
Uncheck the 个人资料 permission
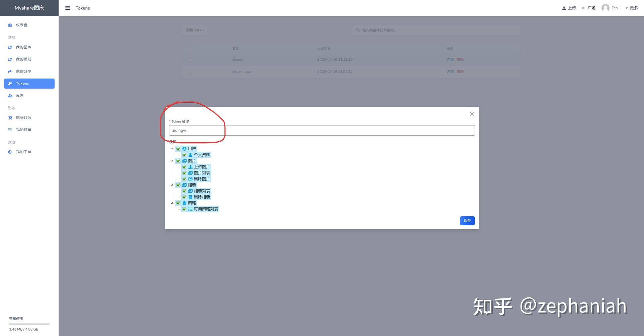[x=184, y=155]
